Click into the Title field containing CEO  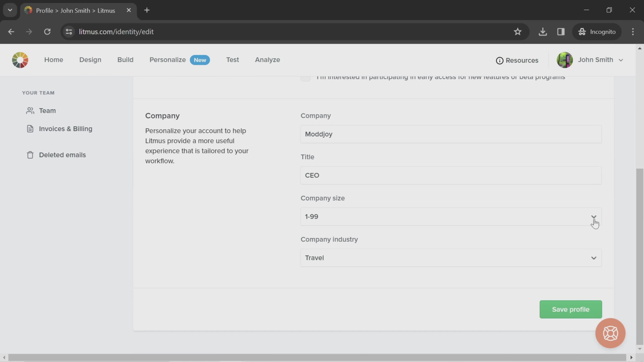pyautogui.click(x=451, y=175)
